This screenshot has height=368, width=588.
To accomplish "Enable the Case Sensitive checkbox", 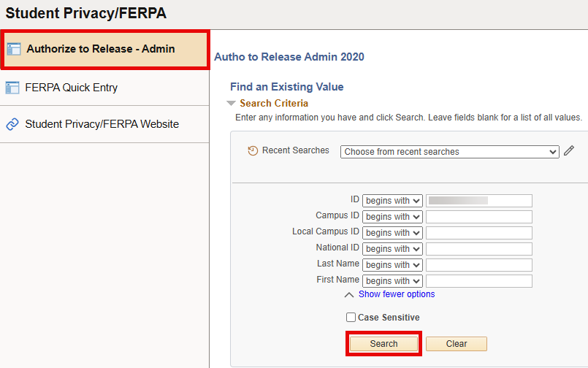I will tap(351, 318).
